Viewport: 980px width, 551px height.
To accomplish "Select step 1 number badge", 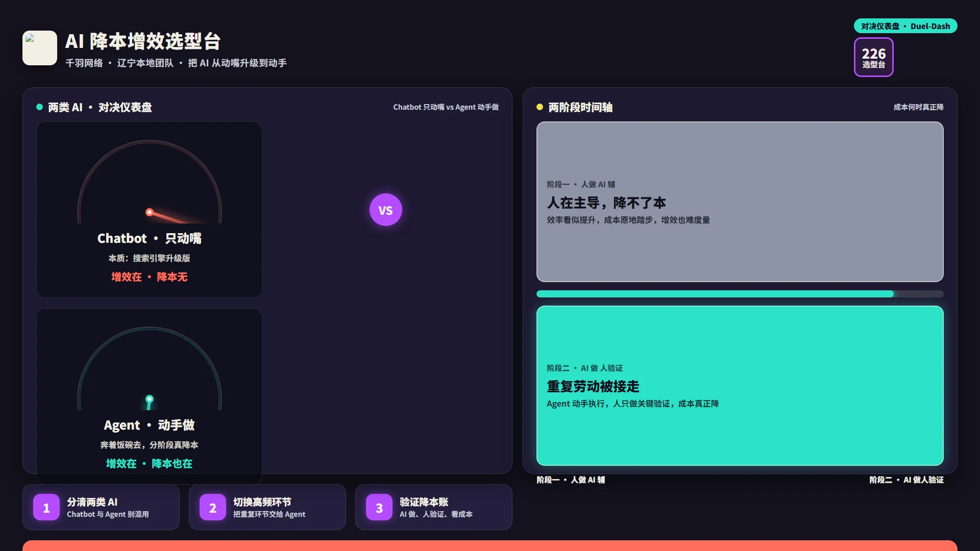I will (x=46, y=507).
